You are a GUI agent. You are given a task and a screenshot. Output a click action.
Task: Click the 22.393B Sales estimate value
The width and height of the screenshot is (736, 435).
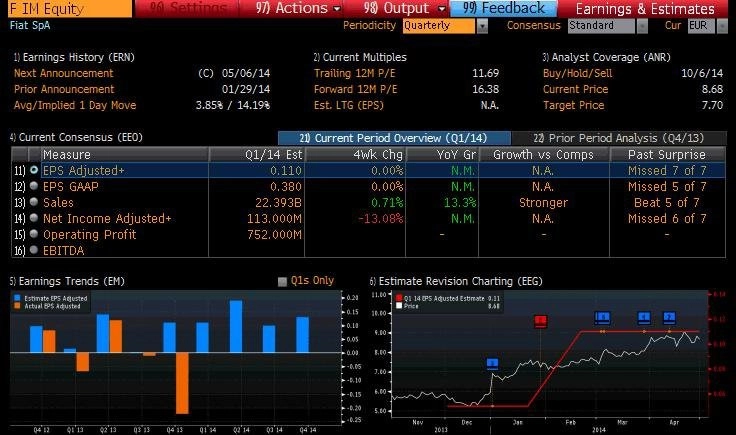coord(278,202)
